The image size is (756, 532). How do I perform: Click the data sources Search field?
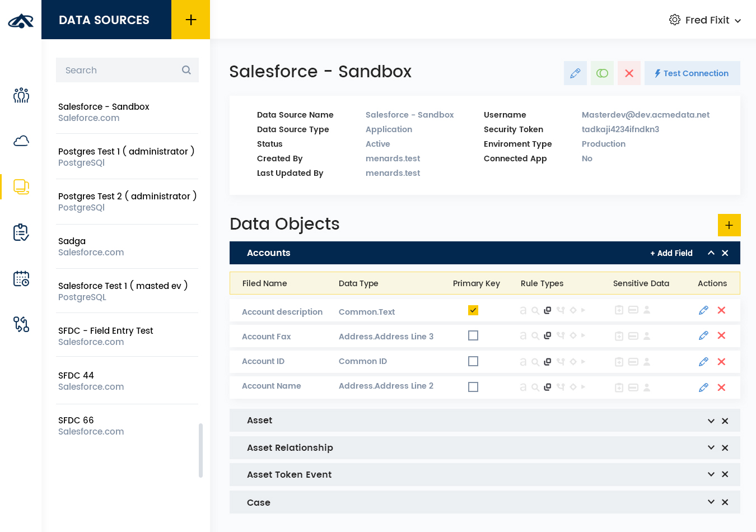click(x=120, y=70)
